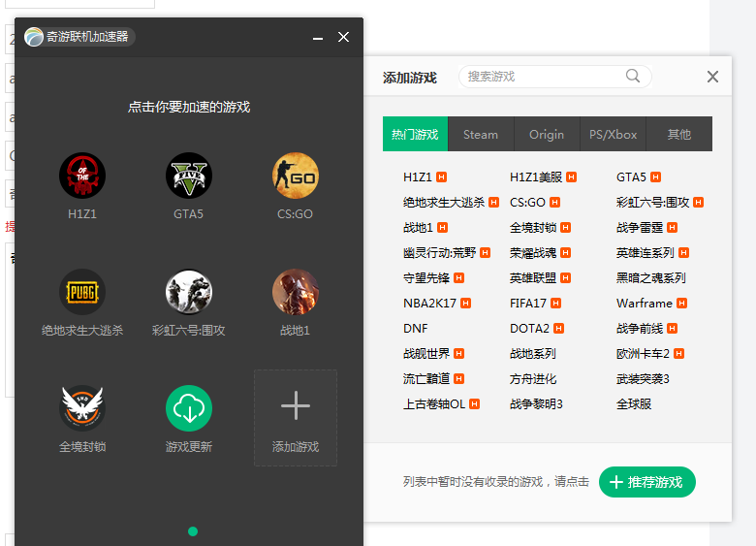Switch to the Steam tab
Viewport: 756px width, 546px height.
click(x=481, y=134)
